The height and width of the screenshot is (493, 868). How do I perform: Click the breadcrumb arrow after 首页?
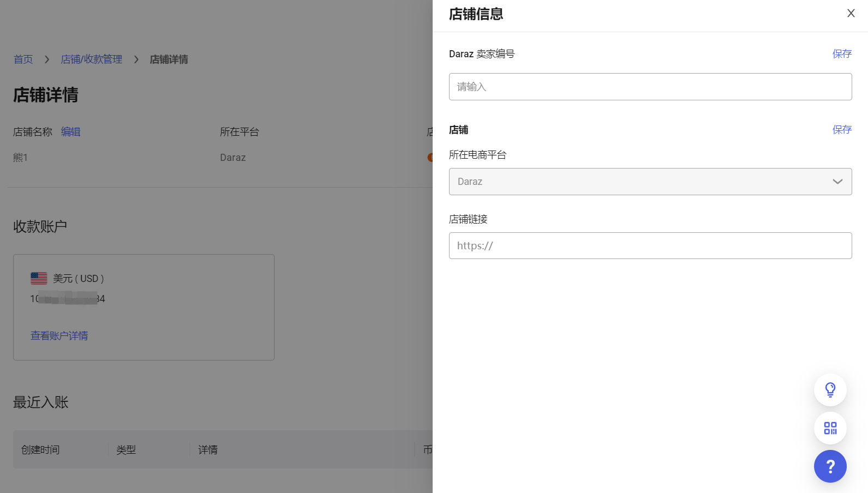[47, 59]
